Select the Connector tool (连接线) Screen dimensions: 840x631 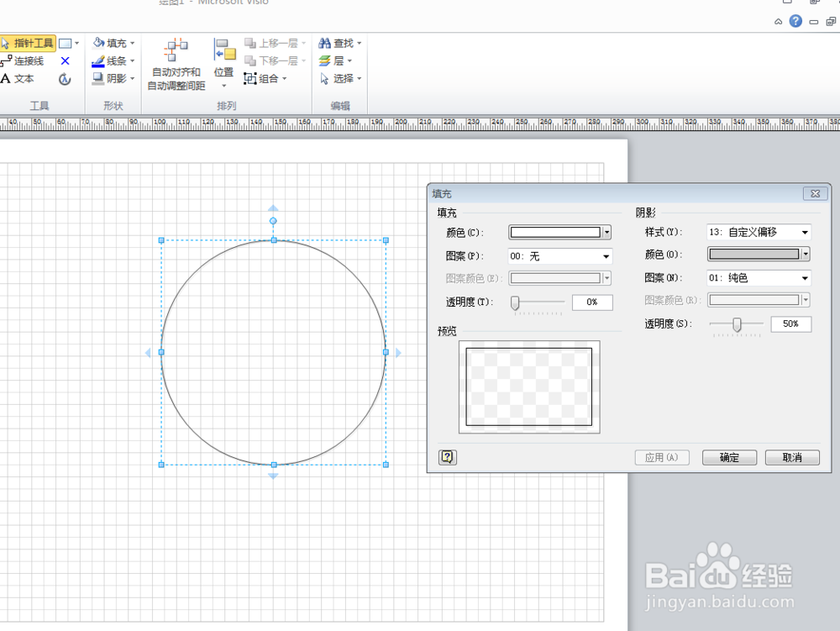(x=23, y=61)
